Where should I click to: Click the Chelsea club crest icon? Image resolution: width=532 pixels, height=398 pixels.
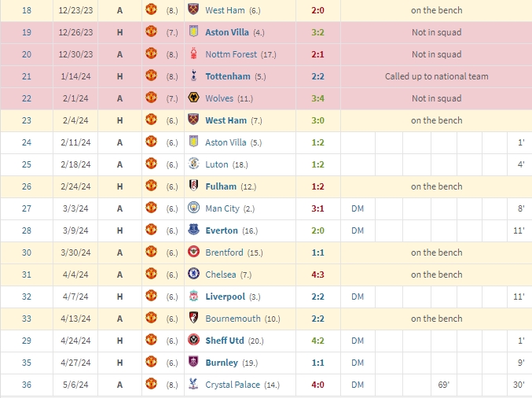coord(193,274)
